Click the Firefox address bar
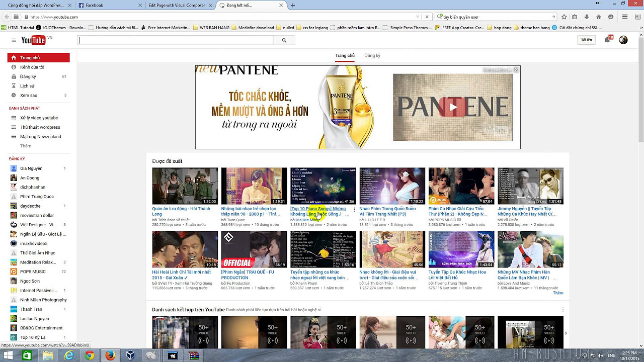 click(x=221, y=17)
